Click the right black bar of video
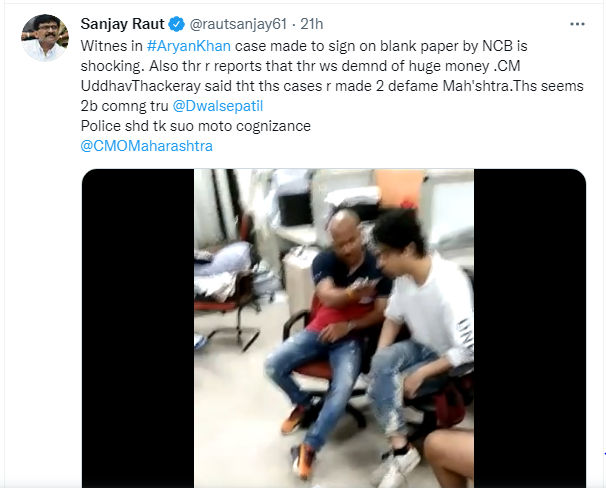 point(530,328)
